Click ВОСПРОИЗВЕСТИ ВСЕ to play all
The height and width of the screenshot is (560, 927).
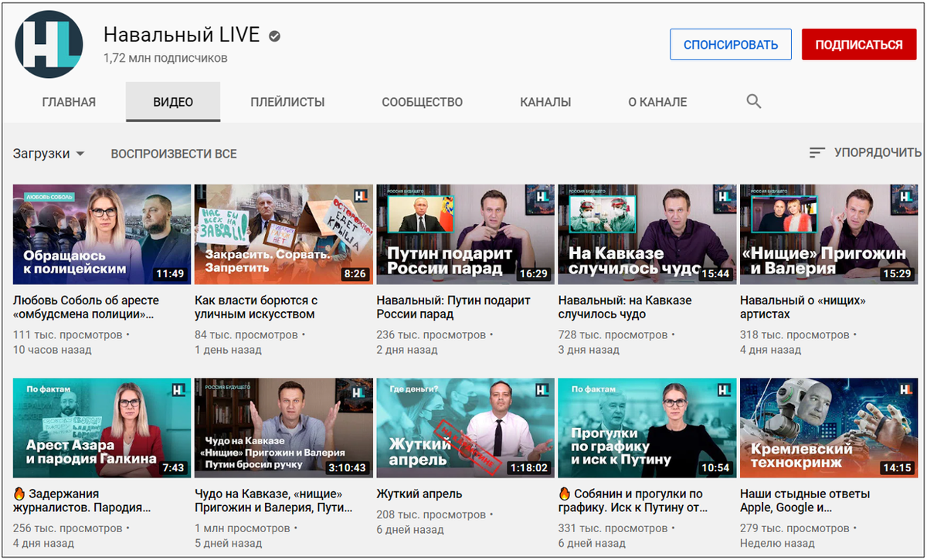point(174,154)
